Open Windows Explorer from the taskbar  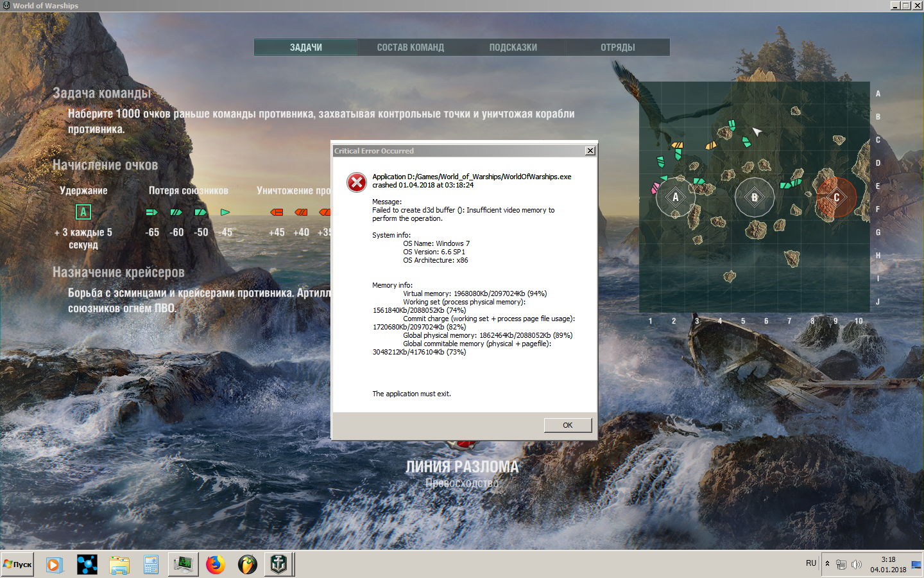pos(119,565)
